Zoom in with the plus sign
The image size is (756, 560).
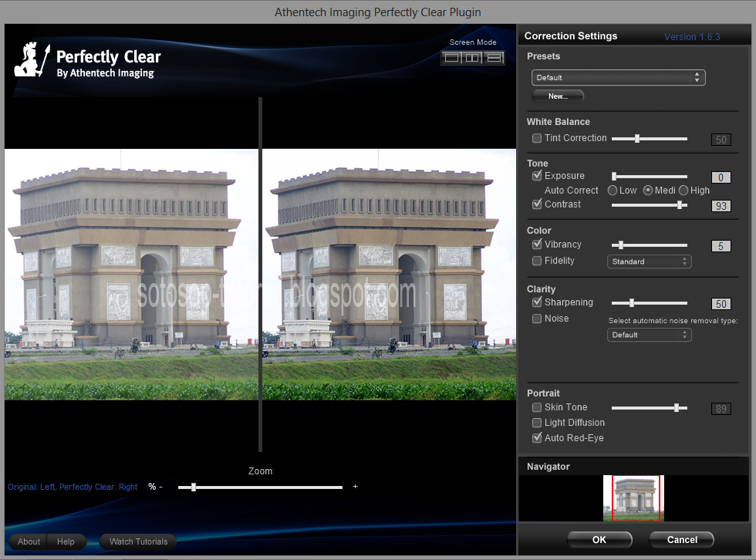356,486
